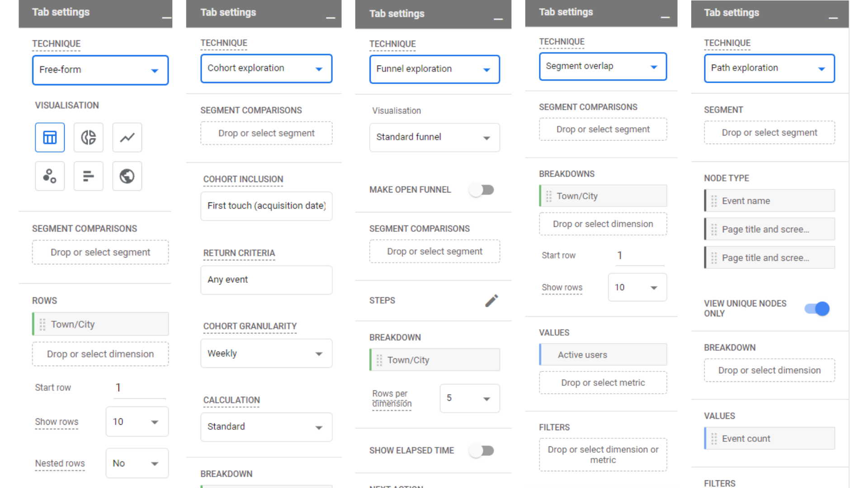Viewport: 868px width, 488px height.
Task: Drop or select segment in Cohort exploration
Action: pyautogui.click(x=266, y=133)
